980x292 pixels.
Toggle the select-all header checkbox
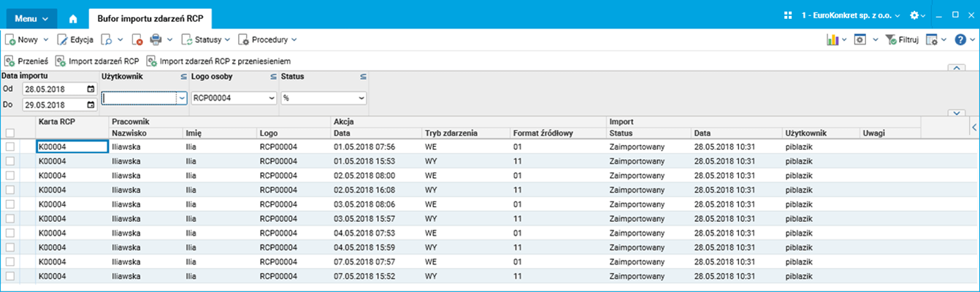pyautogui.click(x=10, y=133)
